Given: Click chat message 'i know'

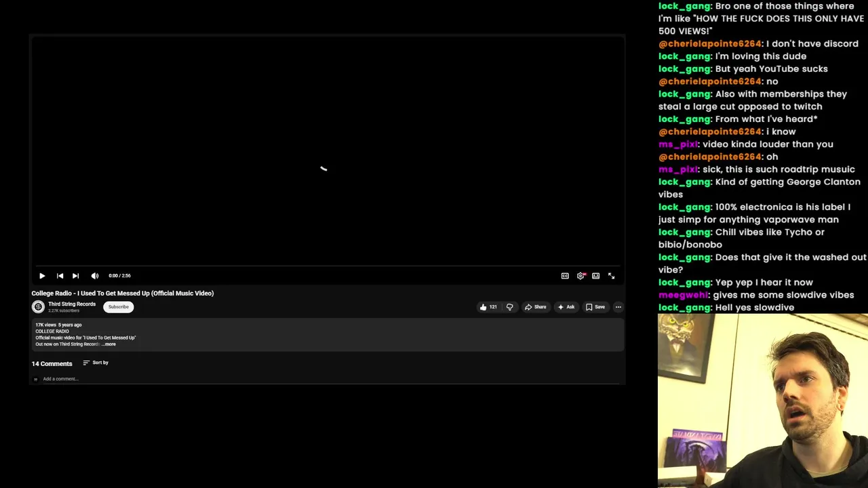Looking at the screenshot, I should pos(781,131).
